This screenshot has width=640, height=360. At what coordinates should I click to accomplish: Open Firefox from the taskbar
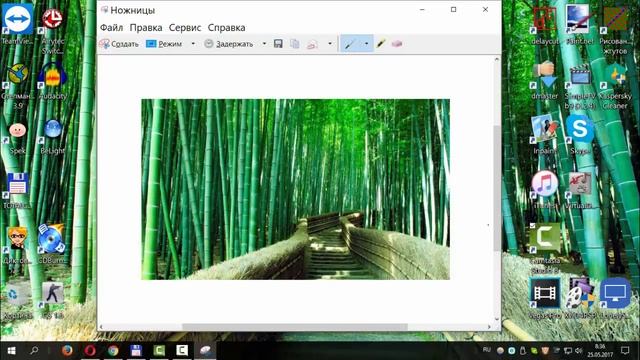pos(67,351)
